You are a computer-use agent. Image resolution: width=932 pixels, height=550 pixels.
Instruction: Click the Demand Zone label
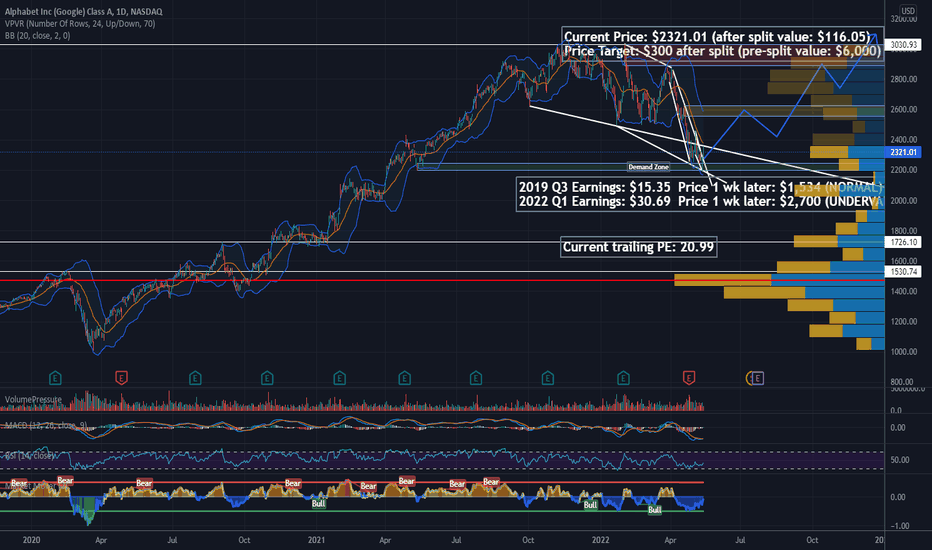tap(648, 167)
